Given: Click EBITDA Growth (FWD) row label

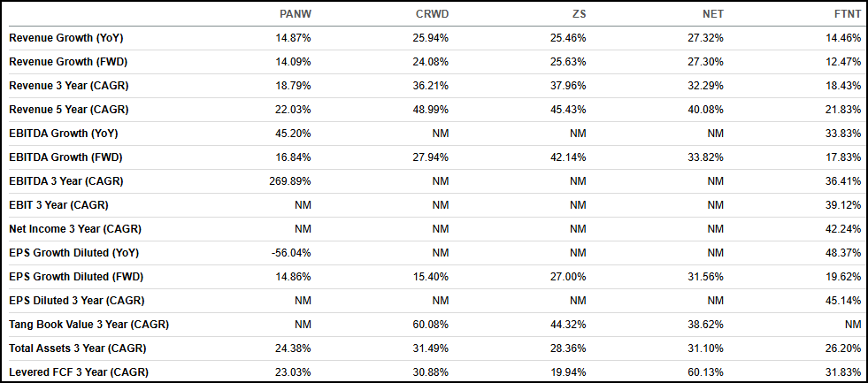Looking at the screenshot, I should [65, 157].
